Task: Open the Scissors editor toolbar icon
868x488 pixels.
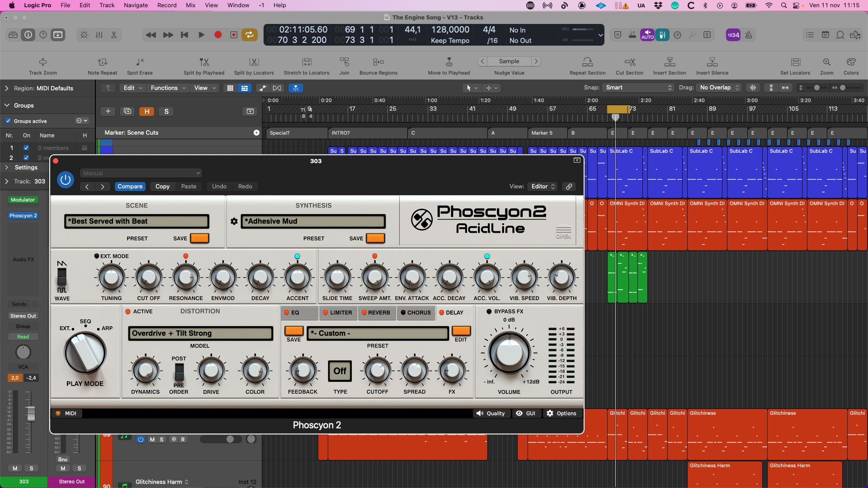Action: pos(114,35)
